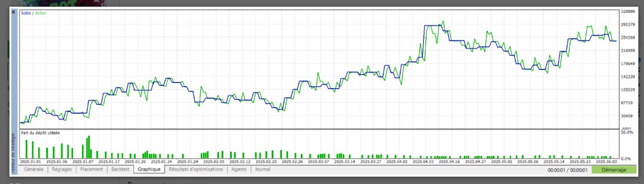This screenshot has width=644, height=184.
Task: Click the 2025.03.14 date on the time axis
Action: 345,162
